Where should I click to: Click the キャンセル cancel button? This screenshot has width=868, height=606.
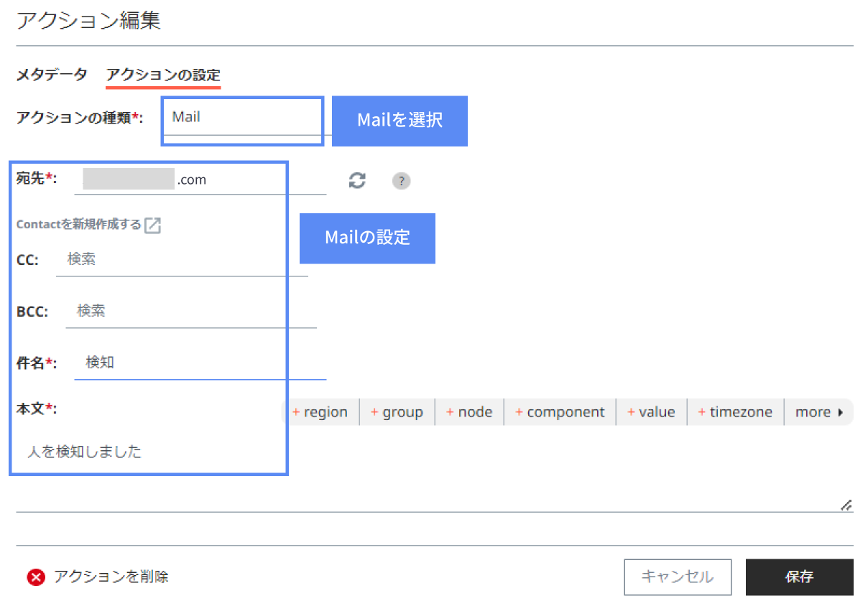point(678,577)
